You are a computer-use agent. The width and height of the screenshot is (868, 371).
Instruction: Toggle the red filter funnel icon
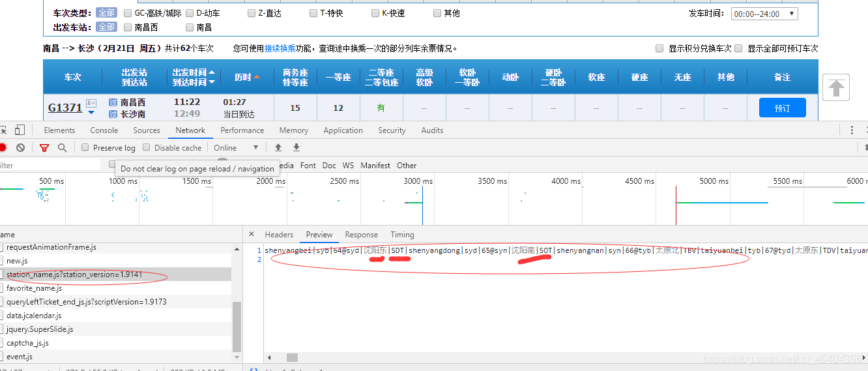pos(44,148)
